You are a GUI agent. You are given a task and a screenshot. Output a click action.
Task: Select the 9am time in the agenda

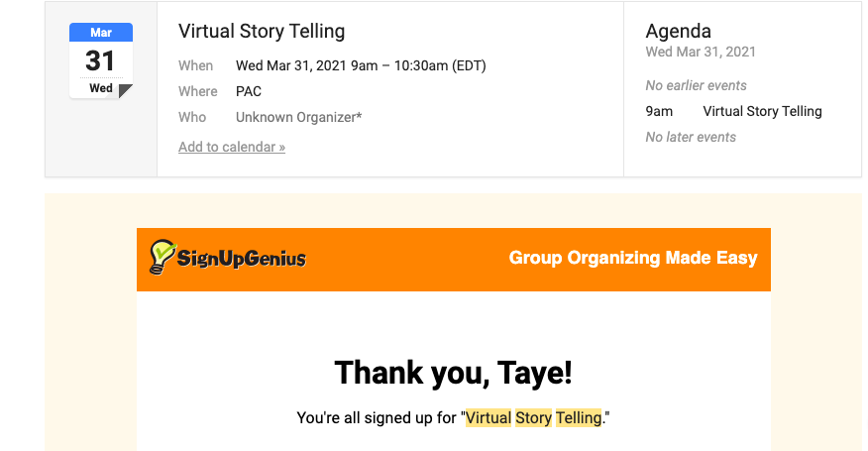659,111
